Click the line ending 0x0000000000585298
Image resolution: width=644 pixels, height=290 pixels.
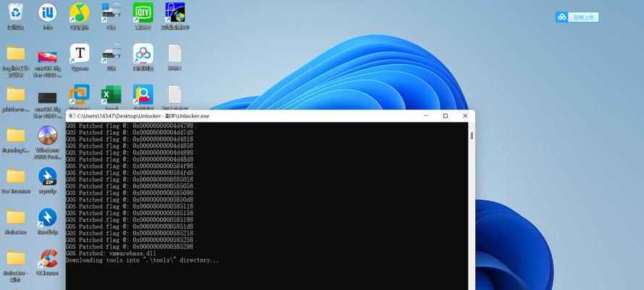[x=130, y=247]
